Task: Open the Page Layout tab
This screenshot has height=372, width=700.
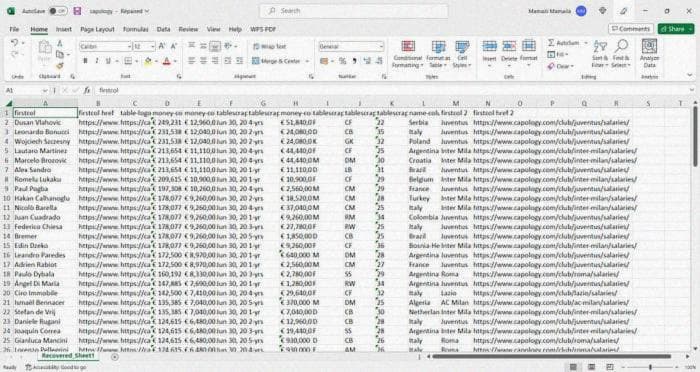Action: tap(97, 29)
